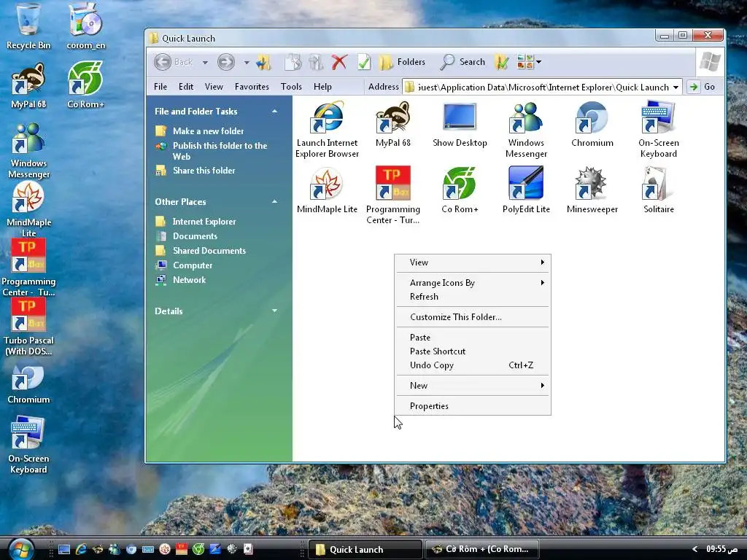
Task: Choose Customize This Folder... from context menu
Action: [x=473, y=317]
